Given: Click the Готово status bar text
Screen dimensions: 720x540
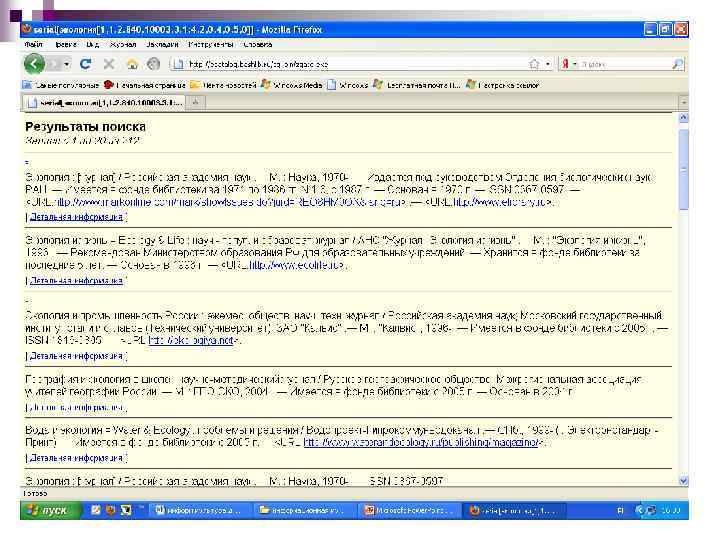Looking at the screenshot, I should click(x=35, y=493).
